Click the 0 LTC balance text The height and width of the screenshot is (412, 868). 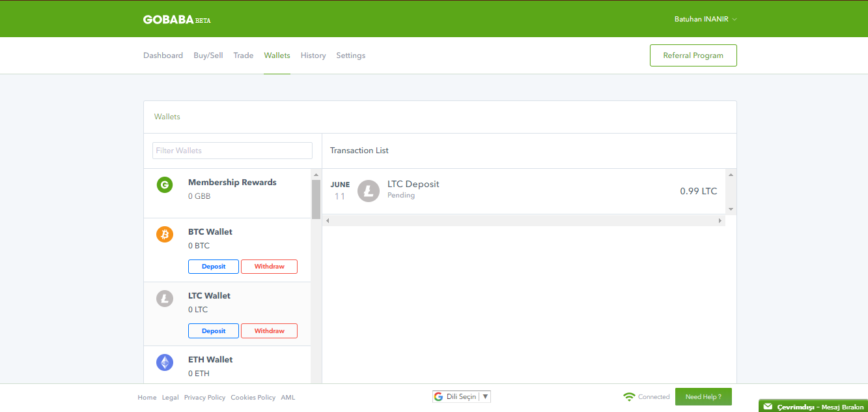click(x=198, y=310)
